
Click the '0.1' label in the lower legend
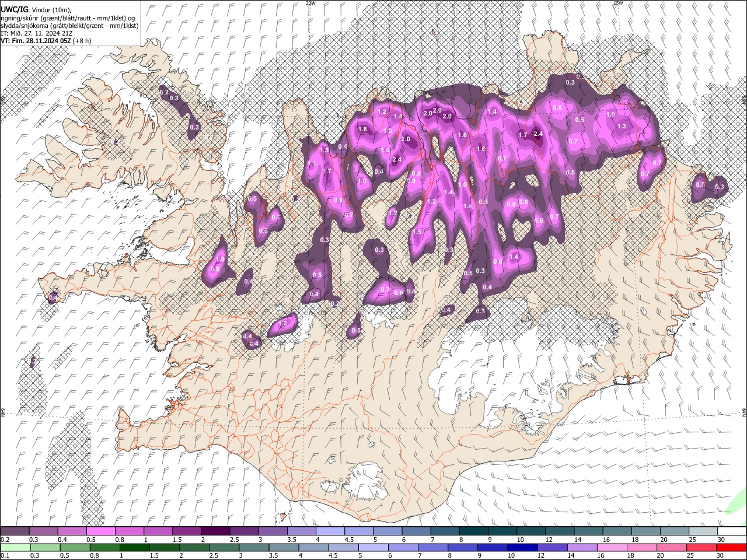tap(5, 555)
